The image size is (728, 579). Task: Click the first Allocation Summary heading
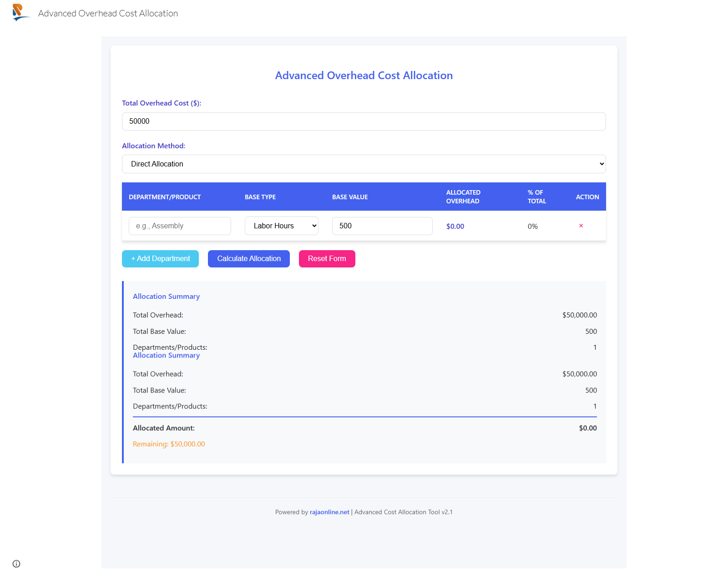coord(166,297)
